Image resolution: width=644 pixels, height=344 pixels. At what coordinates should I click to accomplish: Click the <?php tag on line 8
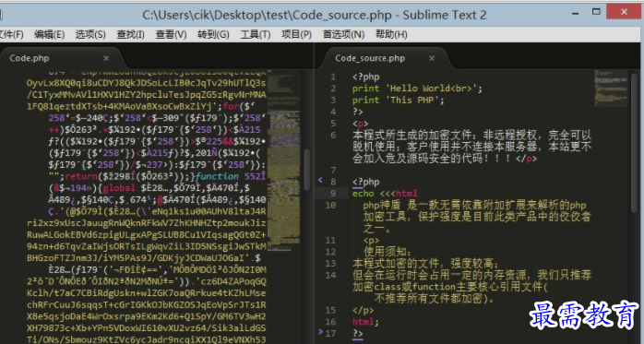366,182
